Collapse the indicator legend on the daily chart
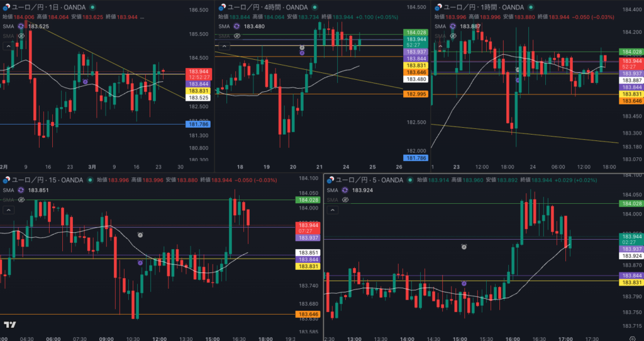The height and width of the screenshot is (341, 644). click(8, 46)
